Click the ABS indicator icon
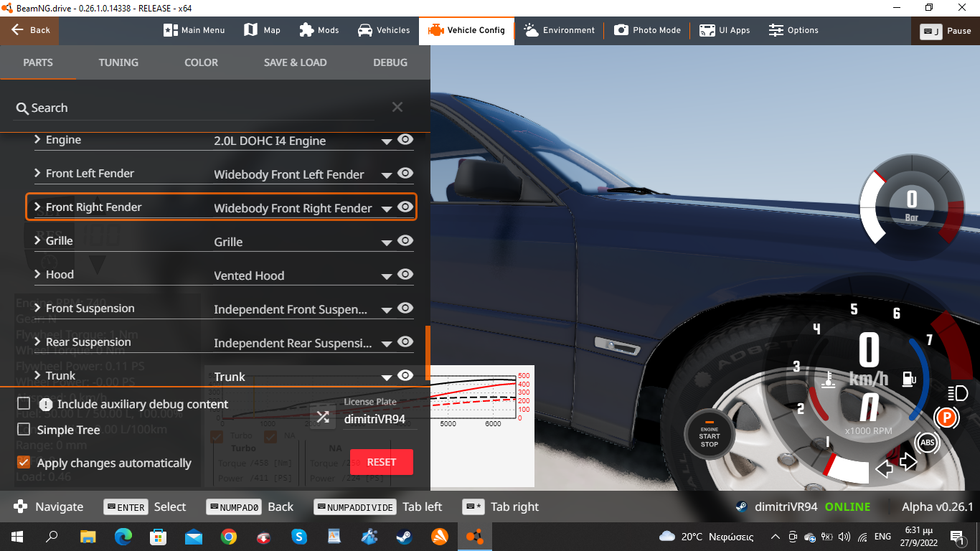 click(927, 443)
